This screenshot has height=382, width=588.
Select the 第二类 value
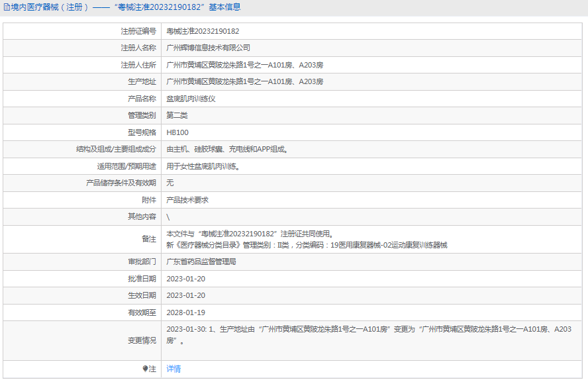tap(177, 115)
